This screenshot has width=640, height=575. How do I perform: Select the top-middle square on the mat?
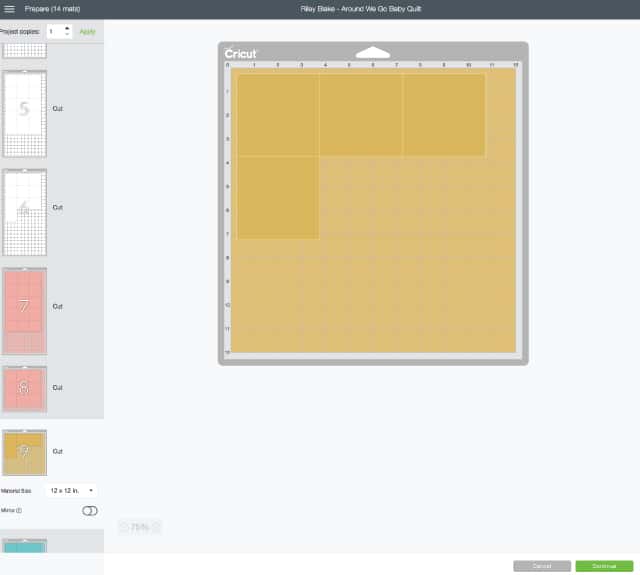(360, 115)
